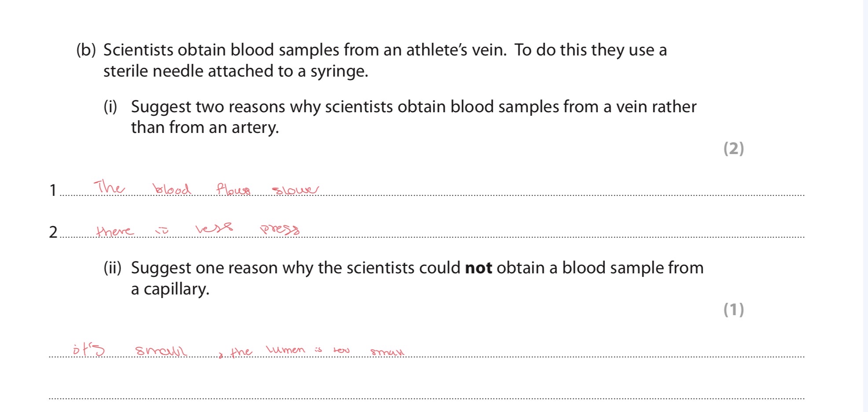Viewport: 868px width, 412px height.
Task: Click the handwritten word 'blood'
Action: (x=172, y=189)
